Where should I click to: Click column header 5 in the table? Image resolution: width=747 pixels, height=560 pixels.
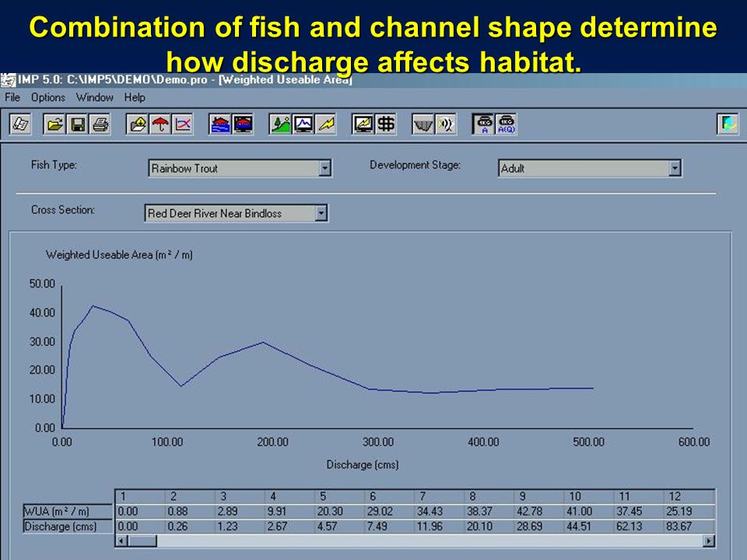coord(339,496)
